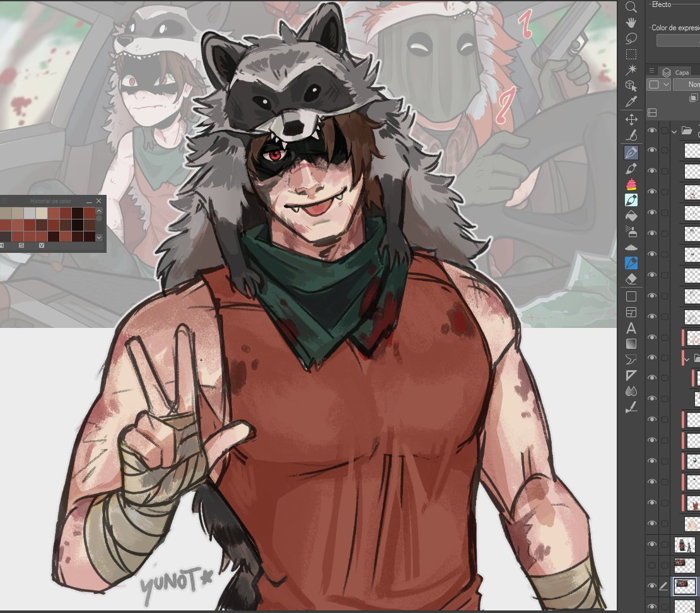Click the color history down arrow
This screenshot has width=700, height=613.
tap(99, 238)
